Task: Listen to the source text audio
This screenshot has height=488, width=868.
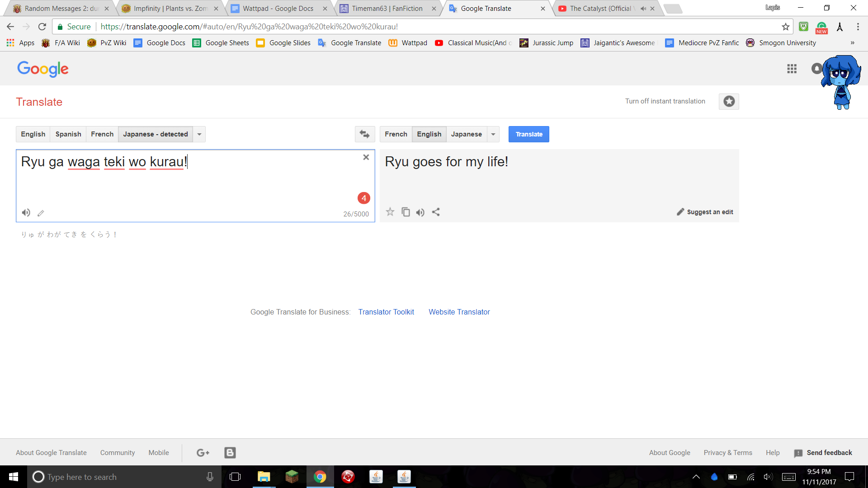Action: click(26, 213)
